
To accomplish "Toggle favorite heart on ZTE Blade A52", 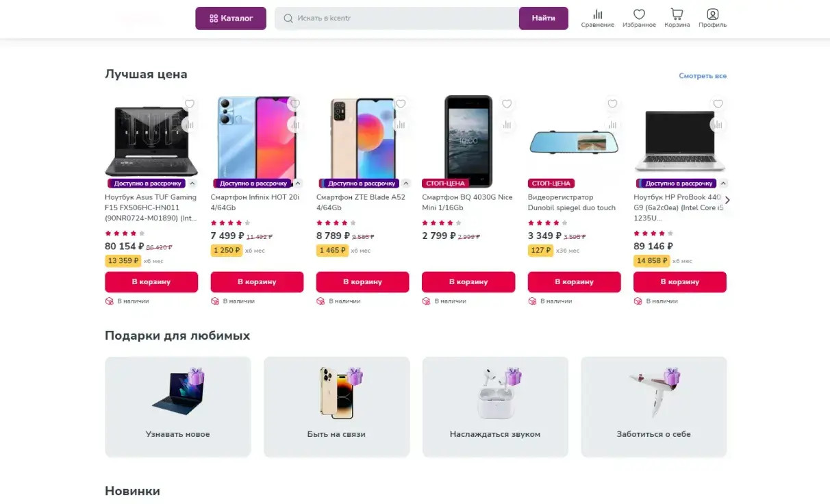I will 401,104.
